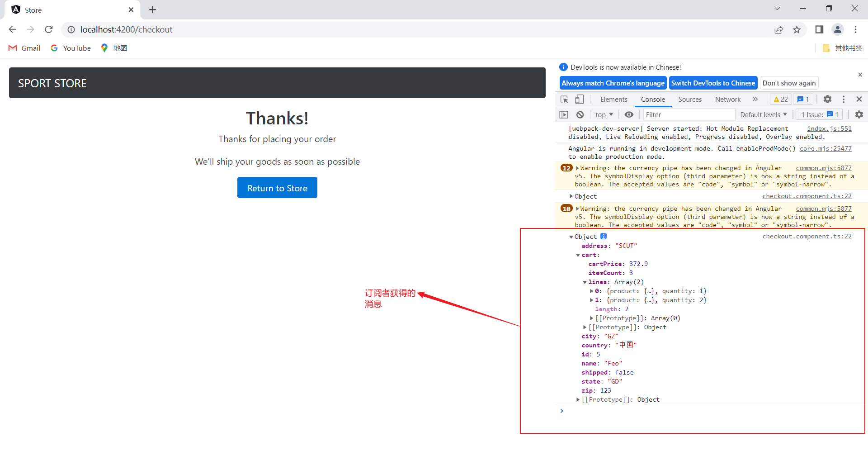This screenshot has width=868, height=465.
Task: Open a new browser tab
Action: pos(153,10)
